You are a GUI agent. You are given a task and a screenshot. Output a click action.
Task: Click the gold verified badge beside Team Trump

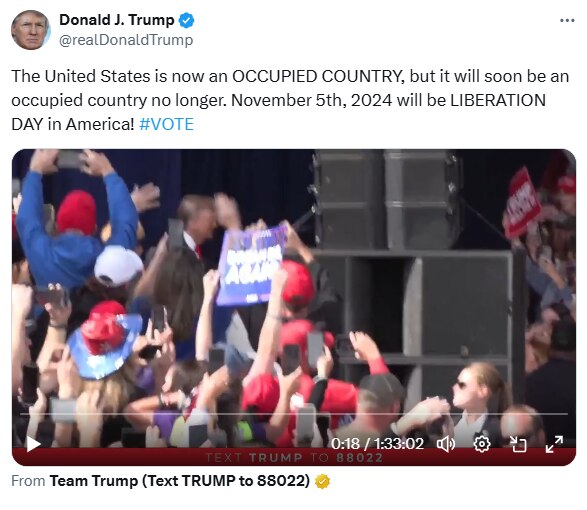tap(322, 481)
